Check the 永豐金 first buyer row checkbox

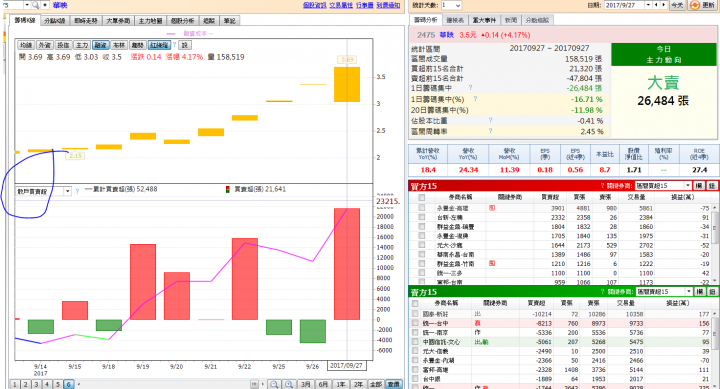click(422, 208)
